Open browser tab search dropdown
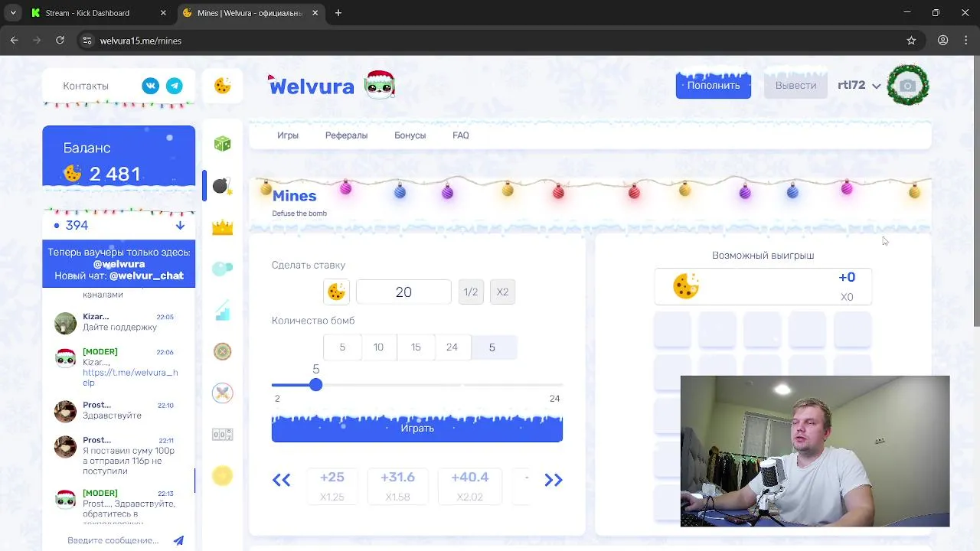This screenshot has height=551, width=980. point(13,13)
